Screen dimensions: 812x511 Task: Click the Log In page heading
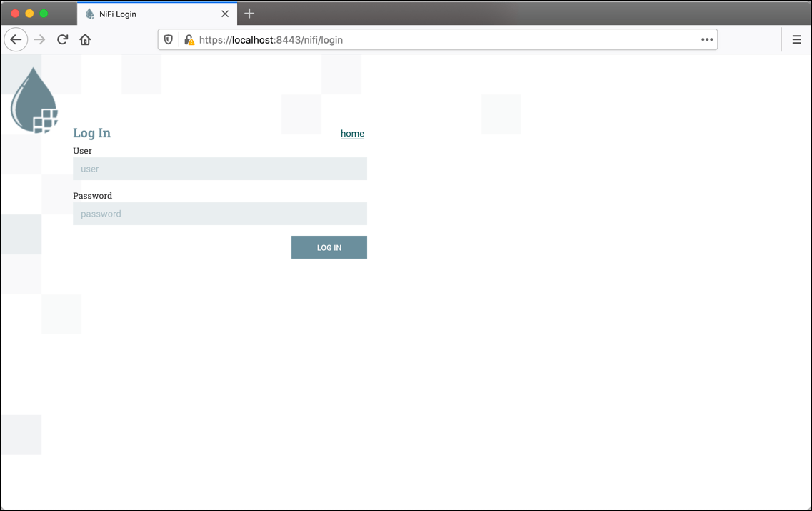91,133
